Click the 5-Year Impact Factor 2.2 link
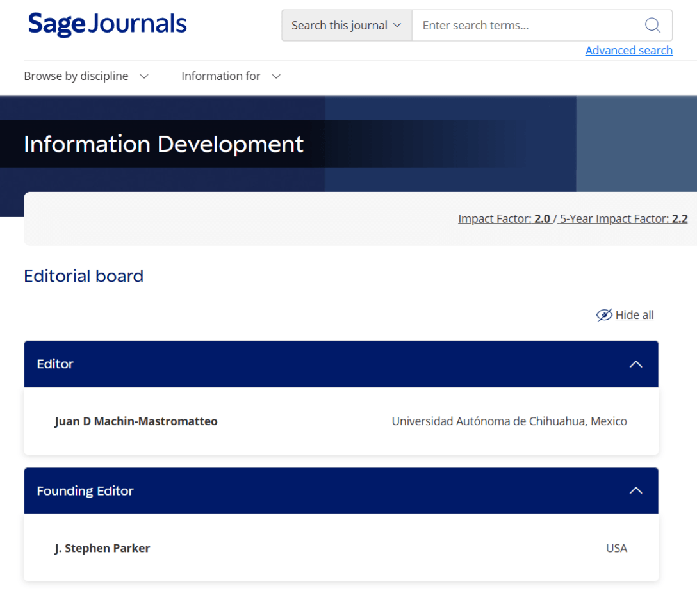 click(623, 219)
